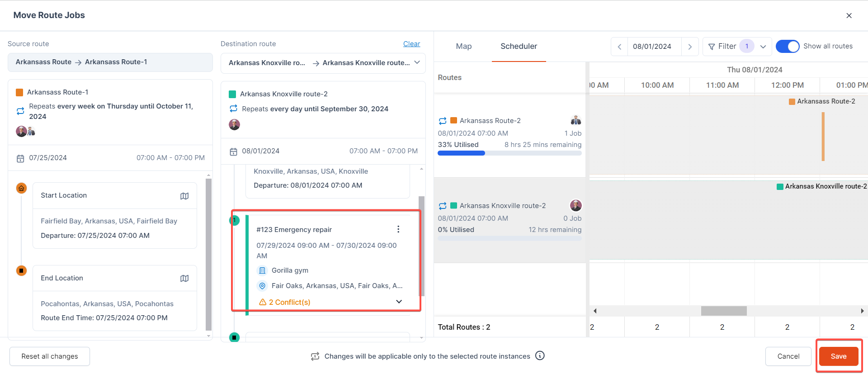Expand the 2 Conflict(s) chevron
Image resolution: width=868 pixels, height=374 pixels.
click(399, 302)
